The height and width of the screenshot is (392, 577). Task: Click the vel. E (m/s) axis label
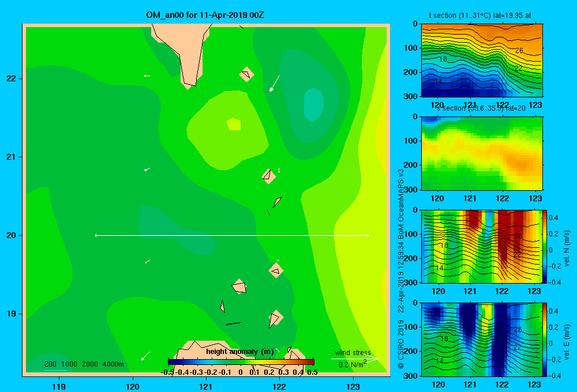click(x=567, y=342)
